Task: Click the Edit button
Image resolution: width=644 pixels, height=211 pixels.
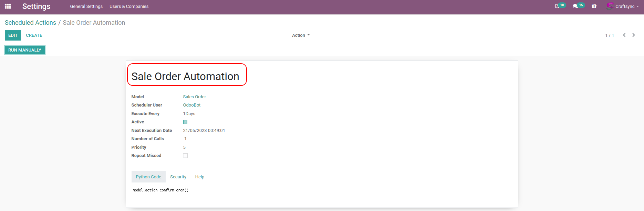Action: [13, 35]
